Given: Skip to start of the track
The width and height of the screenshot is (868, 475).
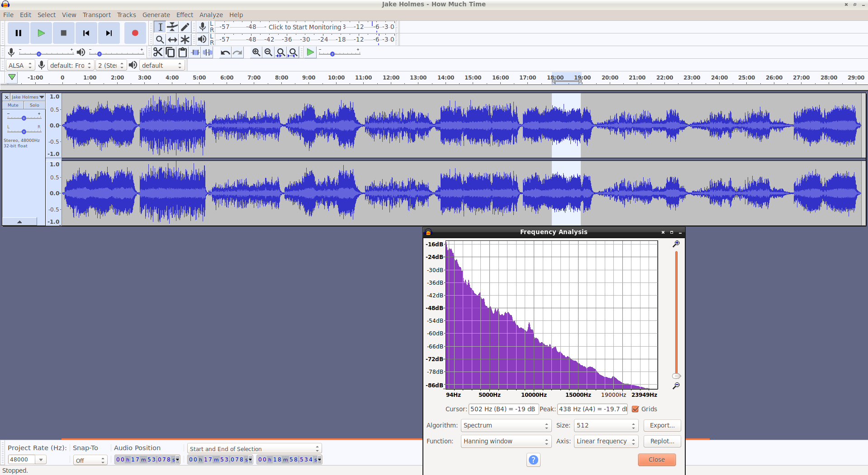Looking at the screenshot, I should (86, 33).
